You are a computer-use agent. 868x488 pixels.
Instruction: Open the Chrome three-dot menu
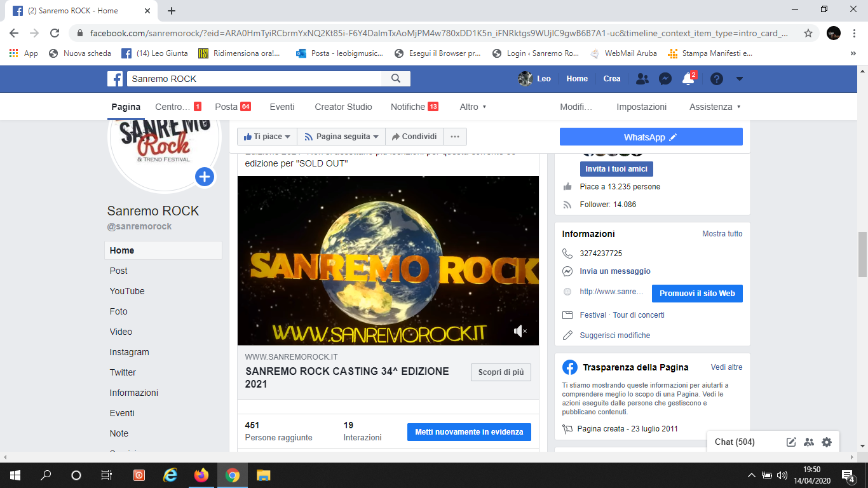click(x=854, y=33)
